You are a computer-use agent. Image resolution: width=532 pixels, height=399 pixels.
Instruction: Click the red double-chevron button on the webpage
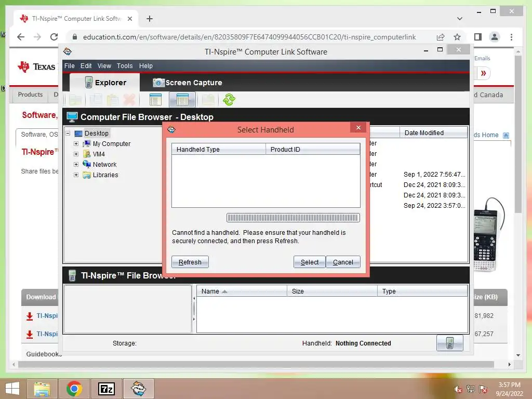(x=484, y=73)
